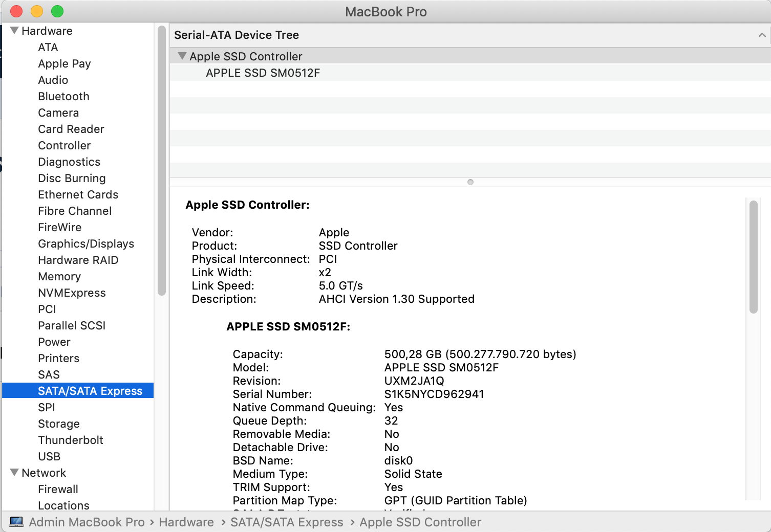Select the Apple SSD Controller row in device tree
Viewport: 771px width, 532px height.
click(x=470, y=56)
